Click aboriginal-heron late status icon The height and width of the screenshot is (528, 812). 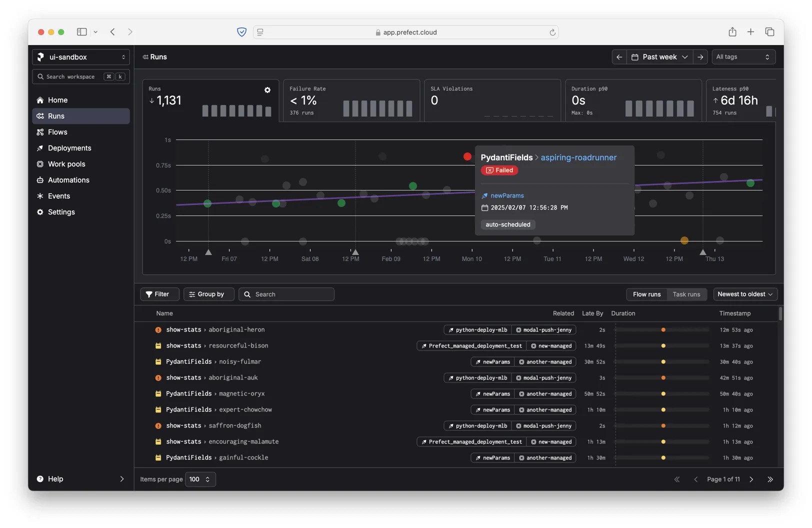tap(158, 330)
